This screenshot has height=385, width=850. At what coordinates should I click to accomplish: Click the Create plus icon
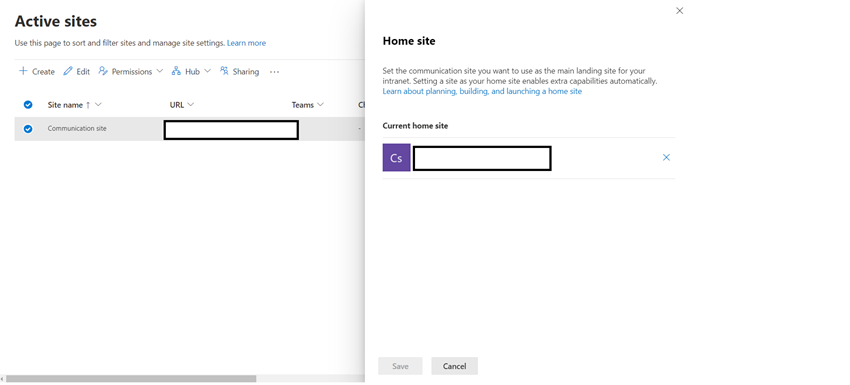click(23, 71)
